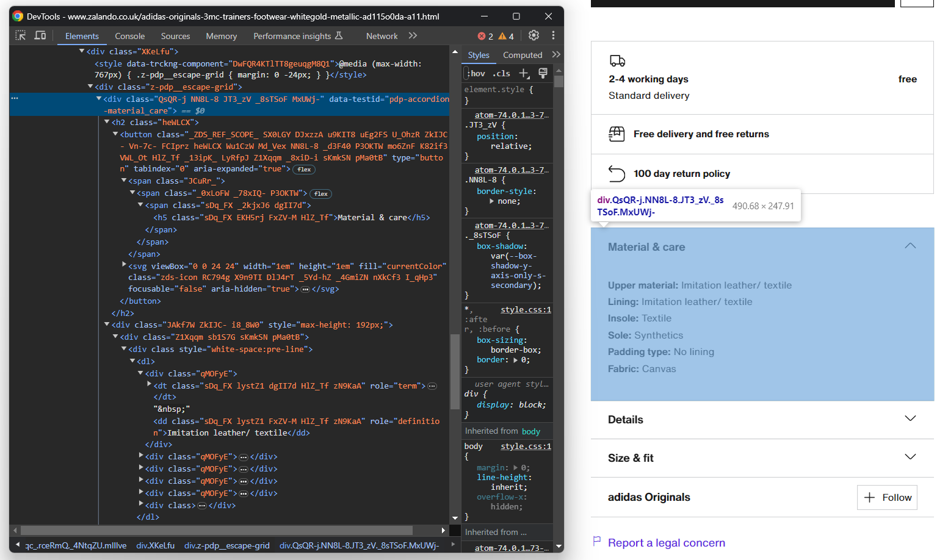Open DevTools settings gear
948x560 pixels.
(534, 35)
